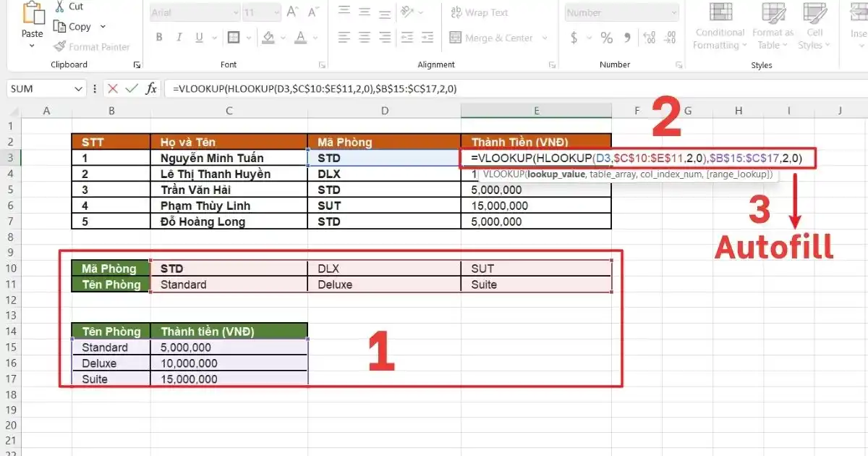
Task: Open Format as Table gallery
Action: click(x=773, y=27)
